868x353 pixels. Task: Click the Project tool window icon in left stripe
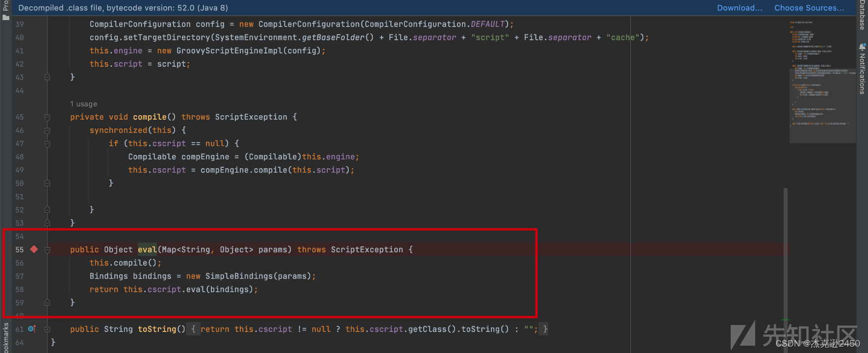pos(5,17)
